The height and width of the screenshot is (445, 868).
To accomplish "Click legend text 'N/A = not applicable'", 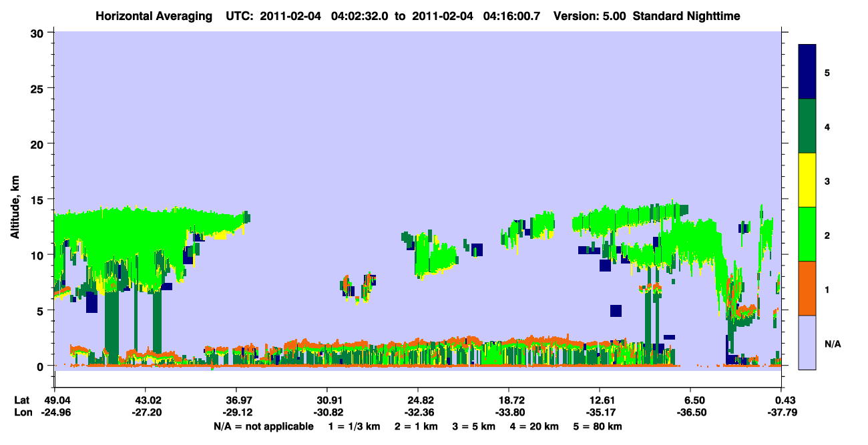I will click(x=263, y=426).
